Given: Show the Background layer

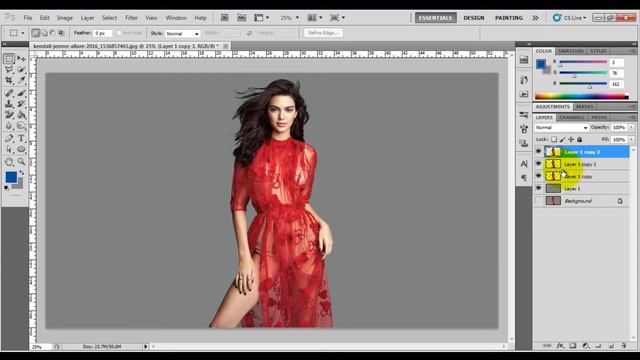Looking at the screenshot, I should point(538,201).
